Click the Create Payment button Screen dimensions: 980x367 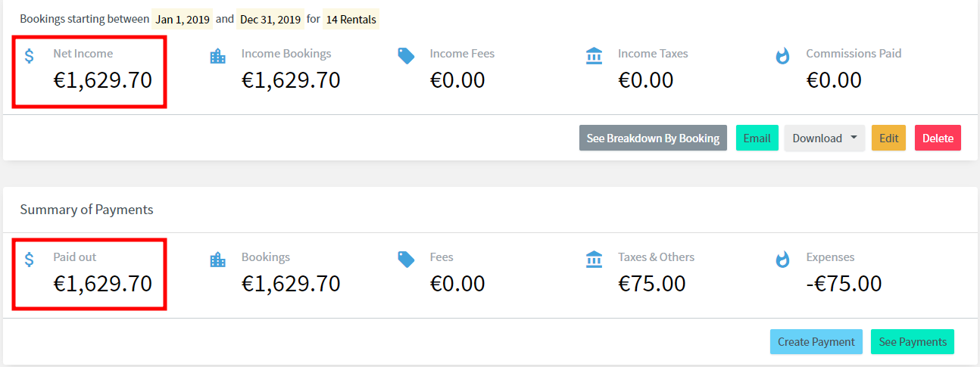(x=816, y=341)
